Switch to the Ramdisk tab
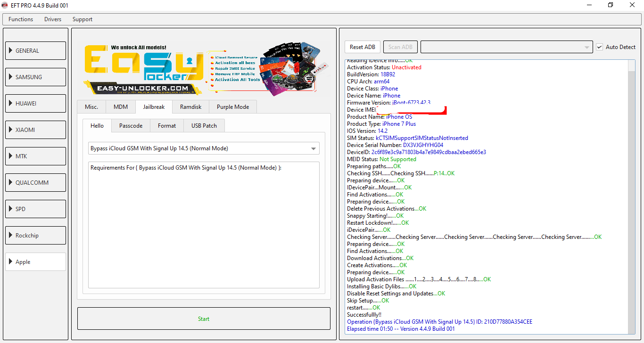The width and height of the screenshot is (644, 343). 190,107
